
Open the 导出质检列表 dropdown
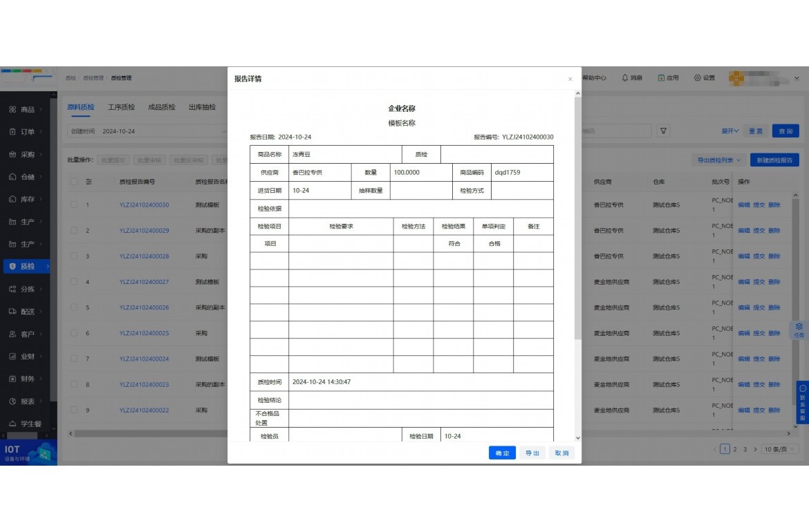[x=718, y=160]
